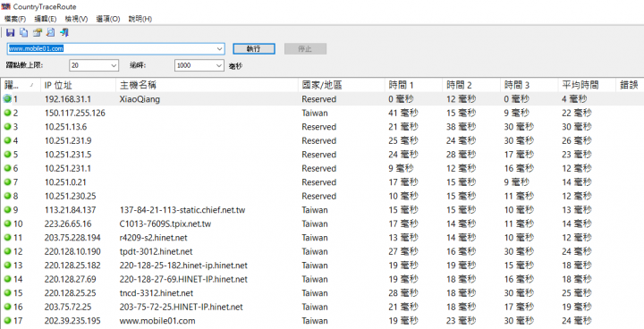Select IP address 10.251.13.6
Viewport: 644px width, 329px height.
click(x=65, y=127)
